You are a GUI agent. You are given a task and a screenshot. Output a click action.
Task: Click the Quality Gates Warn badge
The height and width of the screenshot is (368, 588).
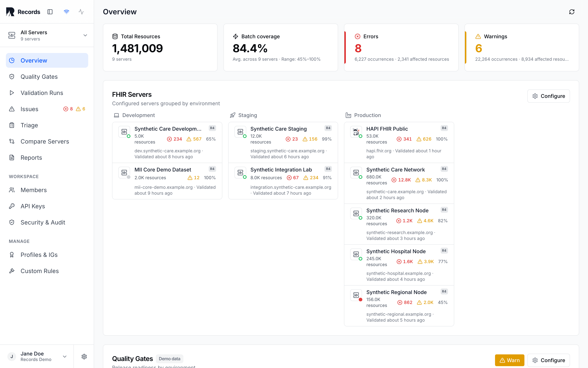pyautogui.click(x=510, y=360)
